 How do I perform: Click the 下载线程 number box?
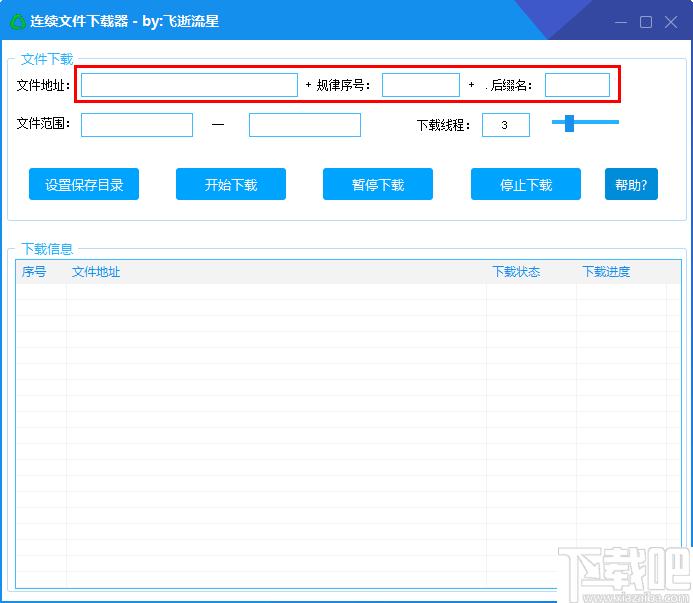[x=505, y=125]
